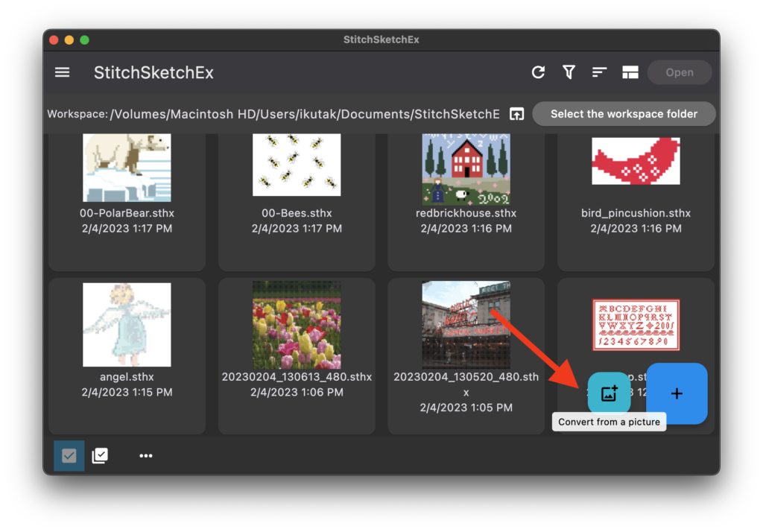The height and width of the screenshot is (532, 763).
Task: Click the grayed Open button
Action: [x=679, y=72]
